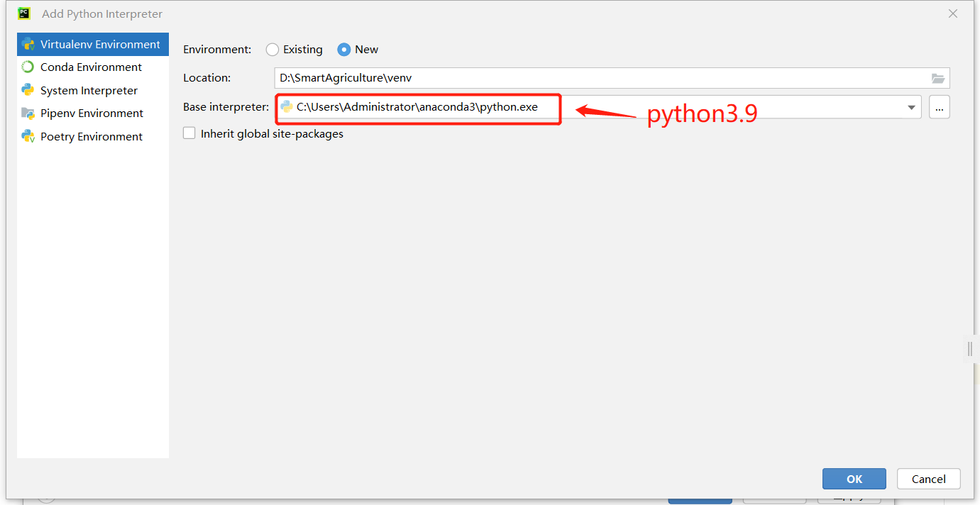Switch to System Interpreter option
This screenshot has width=980, height=505.
click(89, 90)
